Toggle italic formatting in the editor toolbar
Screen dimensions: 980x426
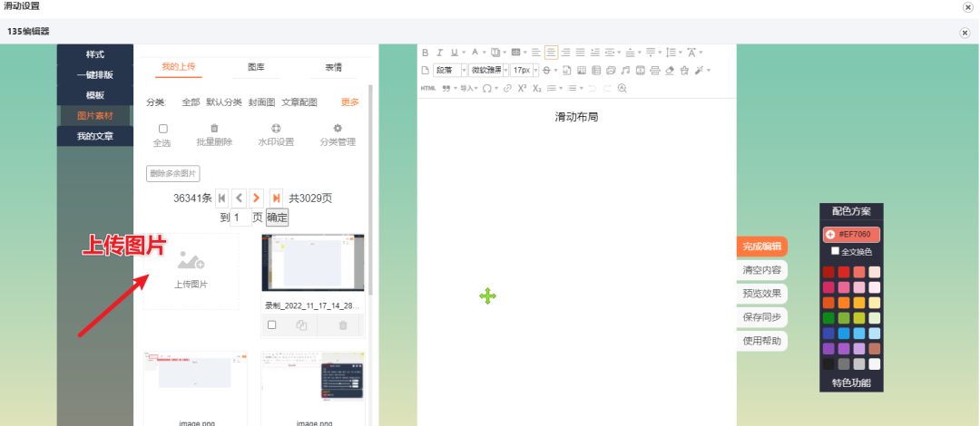[439, 53]
